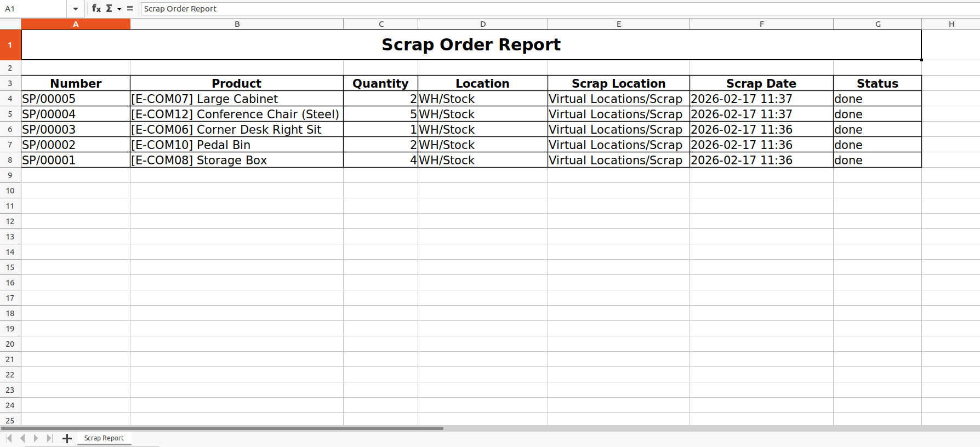Image resolution: width=980 pixels, height=447 pixels.
Task: Open the Select Function dropdown arrow
Action: [119, 9]
